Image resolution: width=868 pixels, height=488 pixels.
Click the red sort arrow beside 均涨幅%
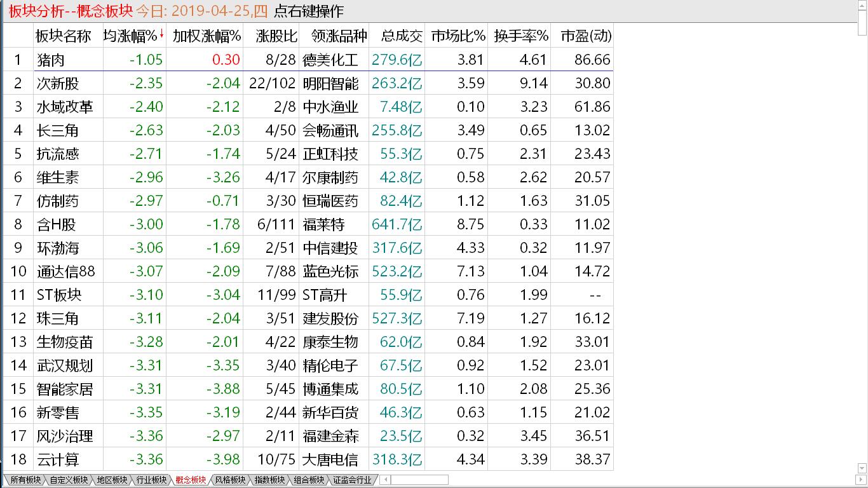point(161,34)
